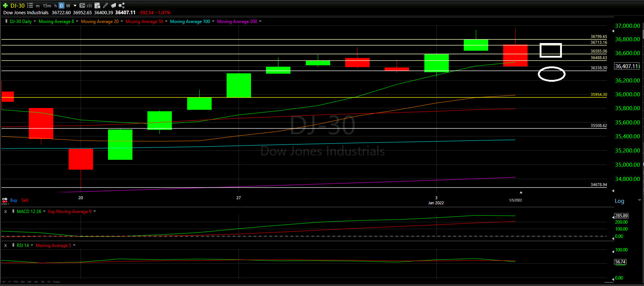Click the up-triangle marker above 1/5/2022 date
This screenshot has width=644, height=286.
tap(521, 192)
